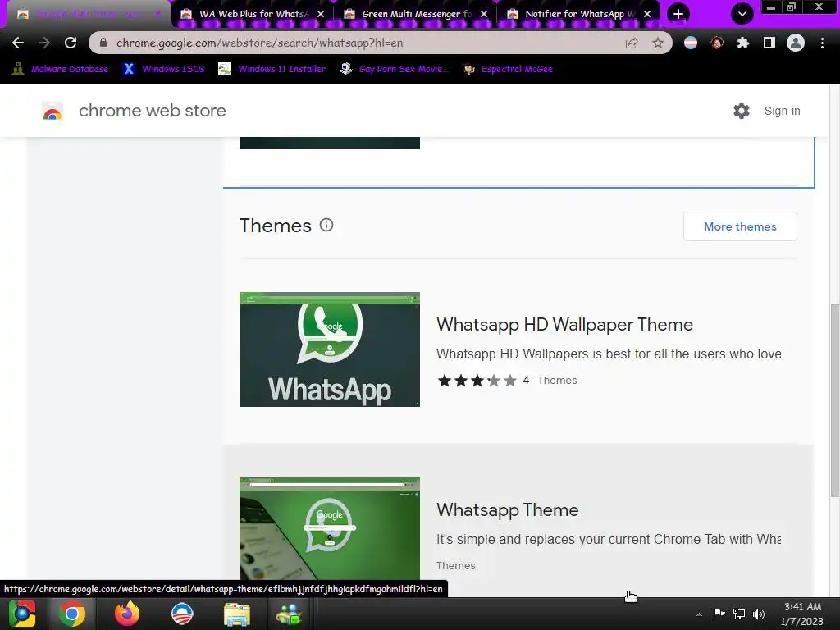
Task: Open the Obama-logo browser taskbar icon
Action: 181,614
